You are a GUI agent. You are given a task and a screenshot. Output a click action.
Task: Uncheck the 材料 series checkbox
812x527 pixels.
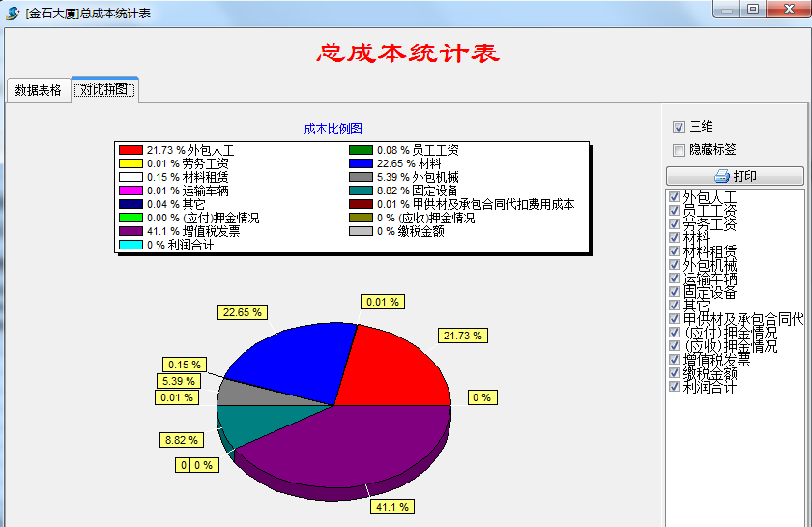point(675,238)
